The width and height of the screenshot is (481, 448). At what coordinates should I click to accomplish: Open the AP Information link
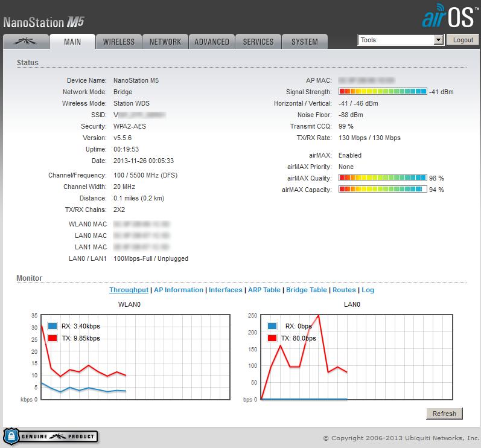(179, 290)
